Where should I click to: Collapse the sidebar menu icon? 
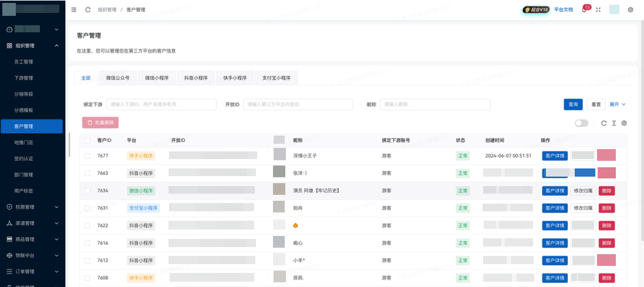(73, 9)
